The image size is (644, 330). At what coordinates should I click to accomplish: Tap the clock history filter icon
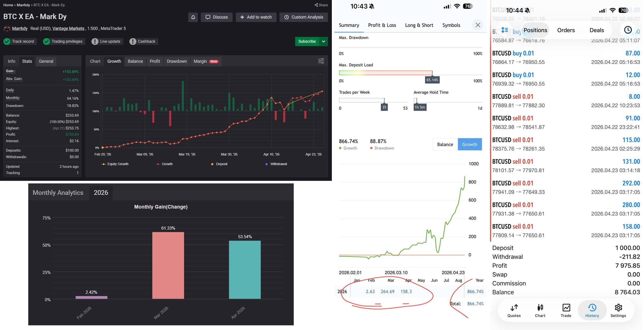coord(628,30)
